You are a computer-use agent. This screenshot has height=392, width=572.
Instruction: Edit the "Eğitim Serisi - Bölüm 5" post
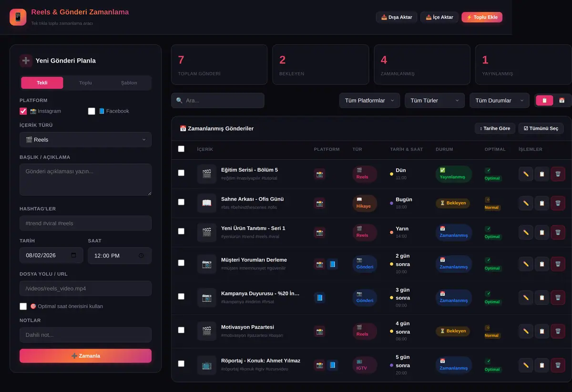click(x=526, y=174)
